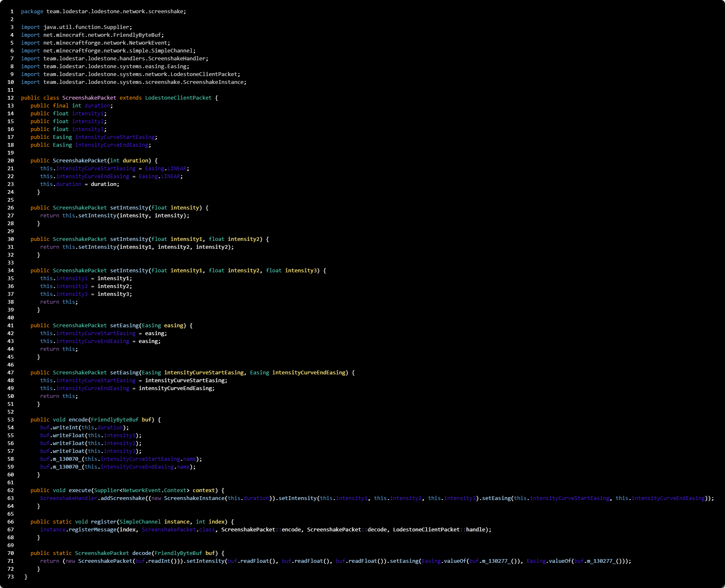Image resolution: width=725 pixels, height=588 pixels.
Task: Click line number 12 in the gutter
Action: click(x=11, y=98)
